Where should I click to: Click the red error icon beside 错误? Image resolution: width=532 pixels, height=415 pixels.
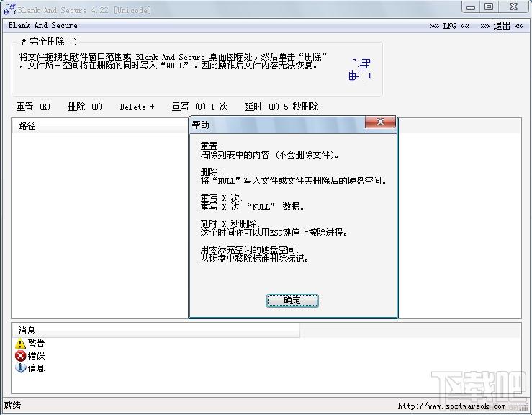tap(20, 356)
